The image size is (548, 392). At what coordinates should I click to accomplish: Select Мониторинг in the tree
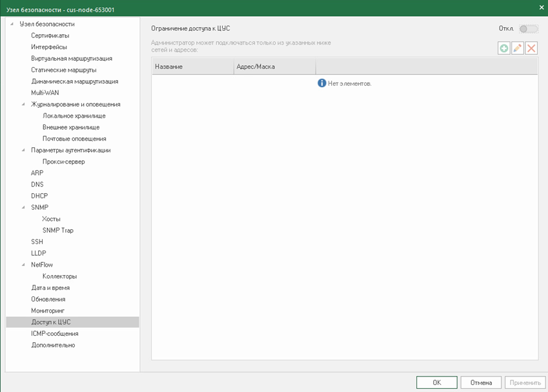(48, 311)
